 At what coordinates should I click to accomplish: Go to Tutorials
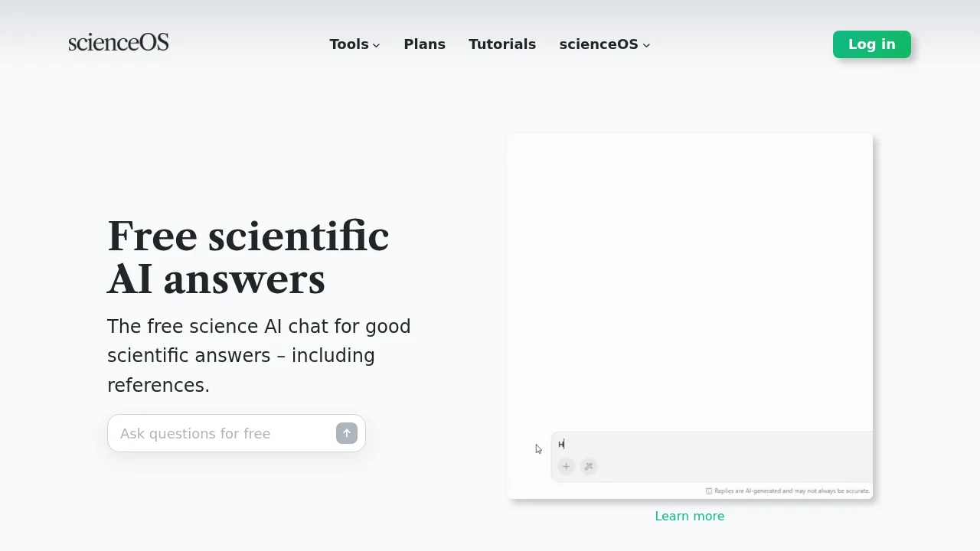(x=502, y=44)
